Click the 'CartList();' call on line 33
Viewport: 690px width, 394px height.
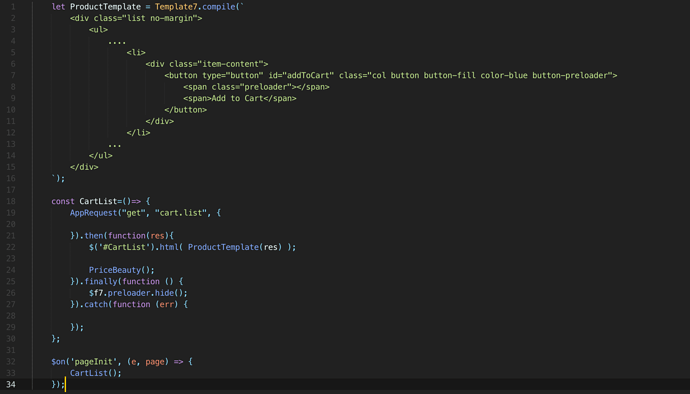[95, 373]
